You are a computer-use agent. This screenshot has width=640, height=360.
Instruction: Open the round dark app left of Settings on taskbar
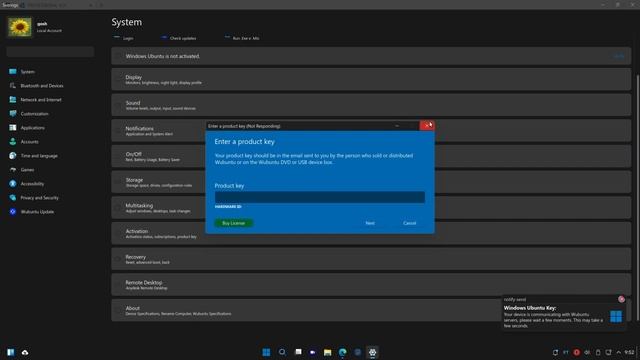pyautogui.click(x=358, y=352)
